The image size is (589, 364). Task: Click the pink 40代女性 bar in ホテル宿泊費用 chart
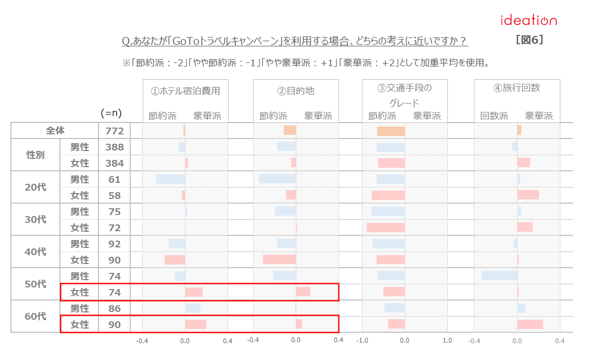174,259
